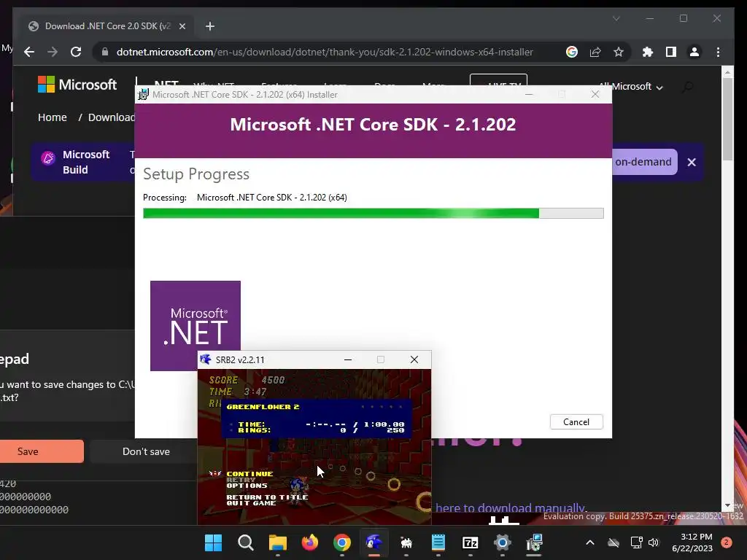Select RETRY in the SRB2 pause menu
Screen dimensions: 747x560
[x=241, y=480]
